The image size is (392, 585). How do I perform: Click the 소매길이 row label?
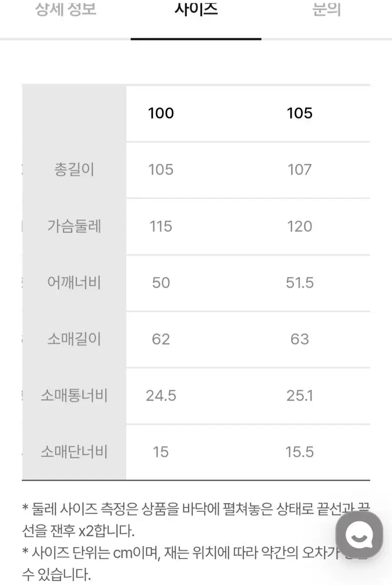point(74,339)
